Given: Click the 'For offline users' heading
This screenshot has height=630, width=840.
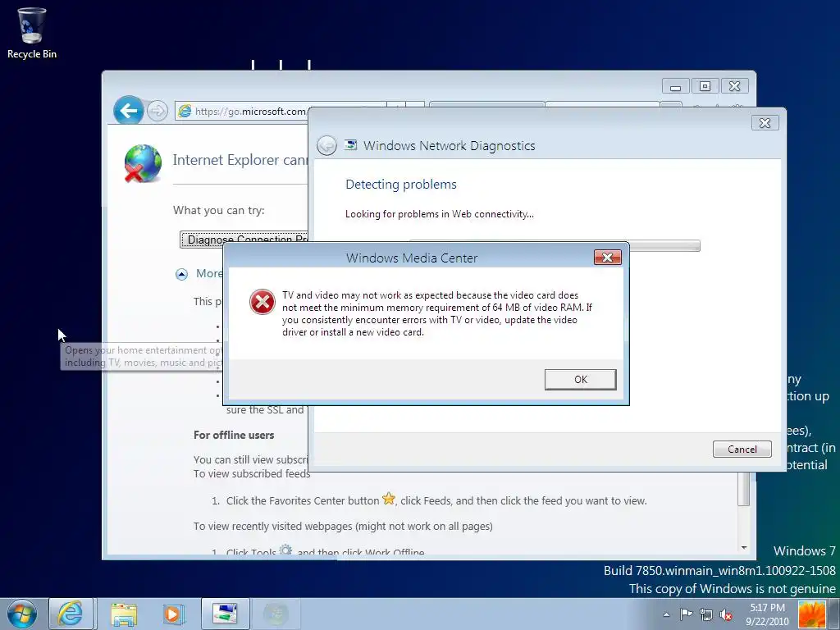Looking at the screenshot, I should tap(234, 435).
